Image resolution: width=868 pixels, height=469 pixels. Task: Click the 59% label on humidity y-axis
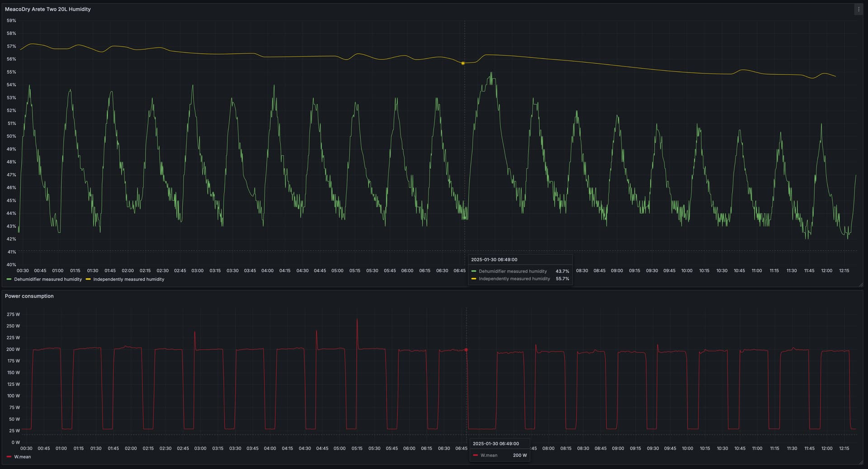(x=11, y=21)
